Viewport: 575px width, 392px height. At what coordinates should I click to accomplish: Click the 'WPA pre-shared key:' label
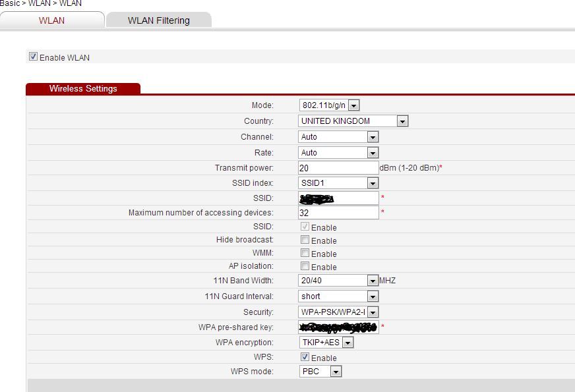[236, 327]
